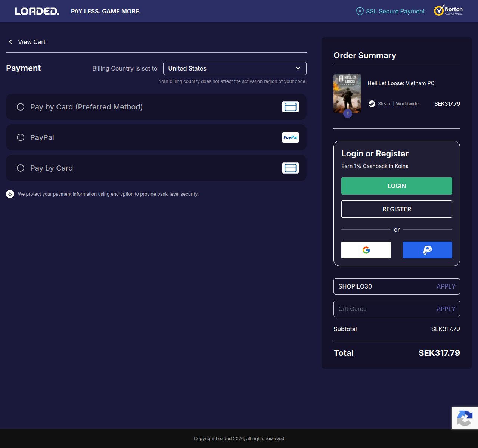Select the PayPal payment radio button
The height and width of the screenshot is (448, 478).
(21, 137)
